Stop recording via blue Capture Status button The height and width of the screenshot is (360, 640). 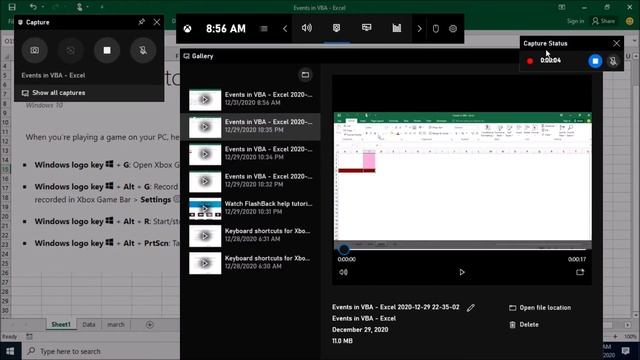[x=595, y=61]
